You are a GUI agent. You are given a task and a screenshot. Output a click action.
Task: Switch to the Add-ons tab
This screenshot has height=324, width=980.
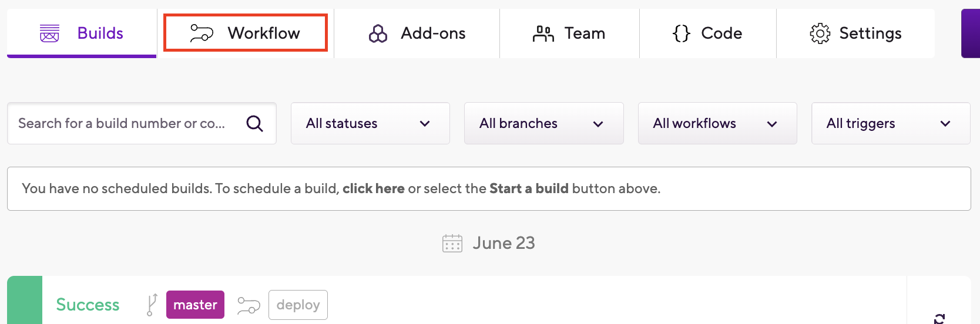pyautogui.click(x=417, y=33)
